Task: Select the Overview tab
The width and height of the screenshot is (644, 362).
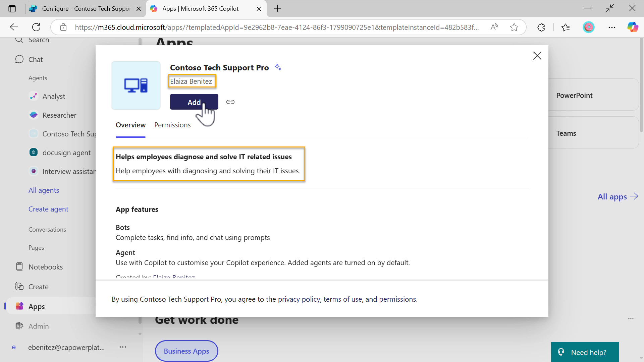Action: coord(130,125)
